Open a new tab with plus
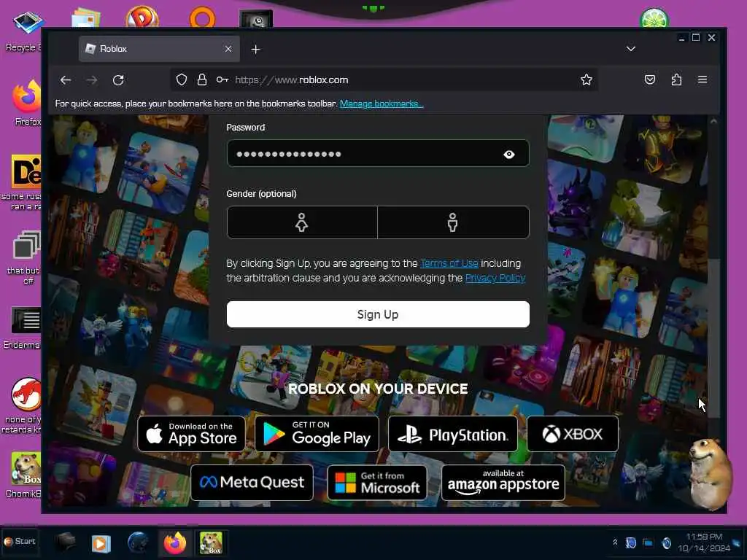Screen dimensions: 747x560 [256, 49]
